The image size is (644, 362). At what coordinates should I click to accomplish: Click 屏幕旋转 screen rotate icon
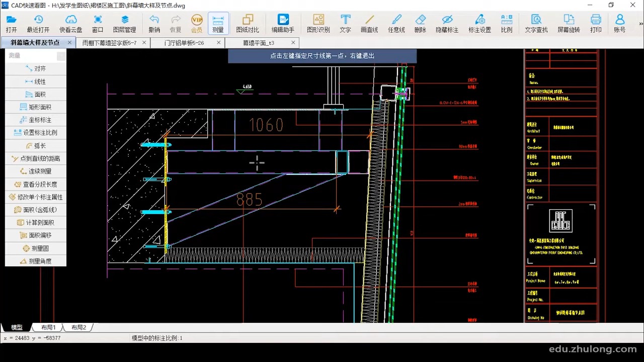[x=569, y=24]
